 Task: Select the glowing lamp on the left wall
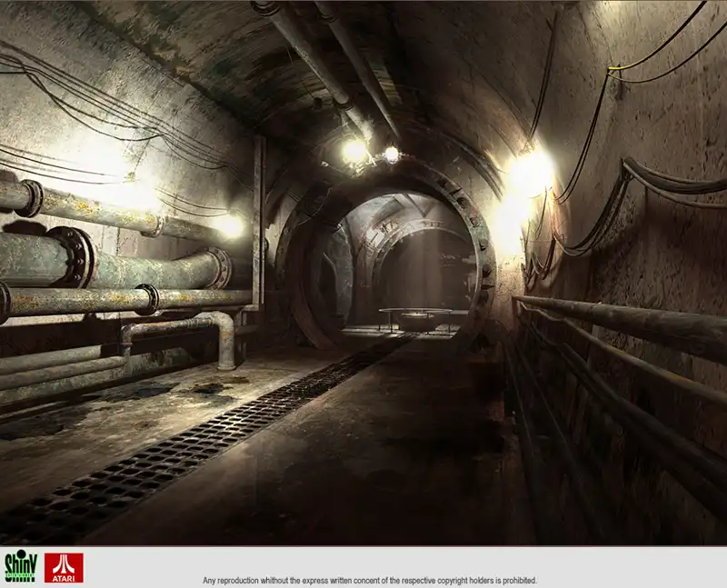pos(231,226)
